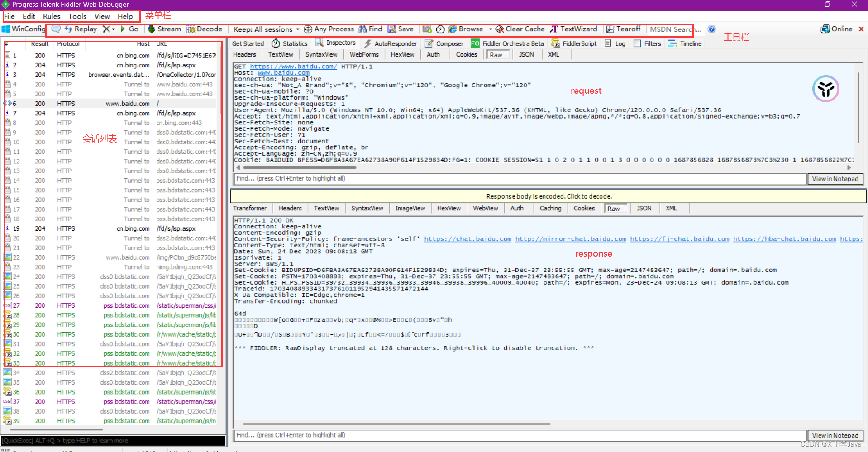Select session 3 browser.events.dat row

pos(110,75)
